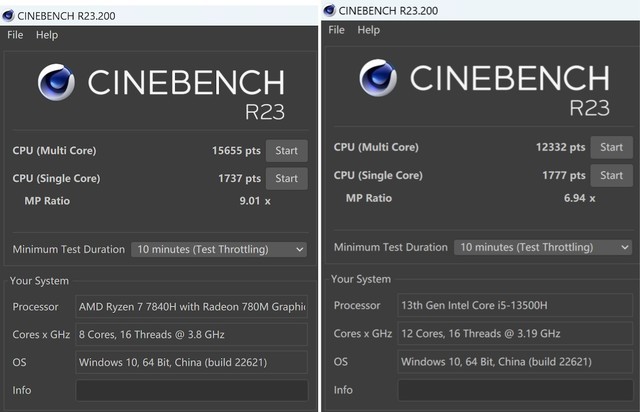Select the AMD Ryzen 7 7840H processor field
The height and width of the screenshot is (412, 640).
point(191,307)
